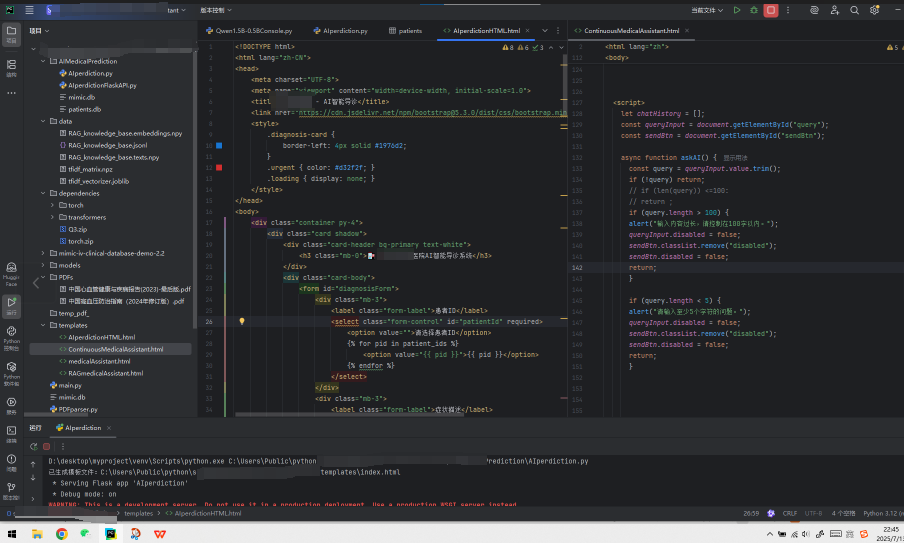This screenshot has width=904, height=543.
Task: Open IDE settings gear icon
Action: (x=875, y=10)
